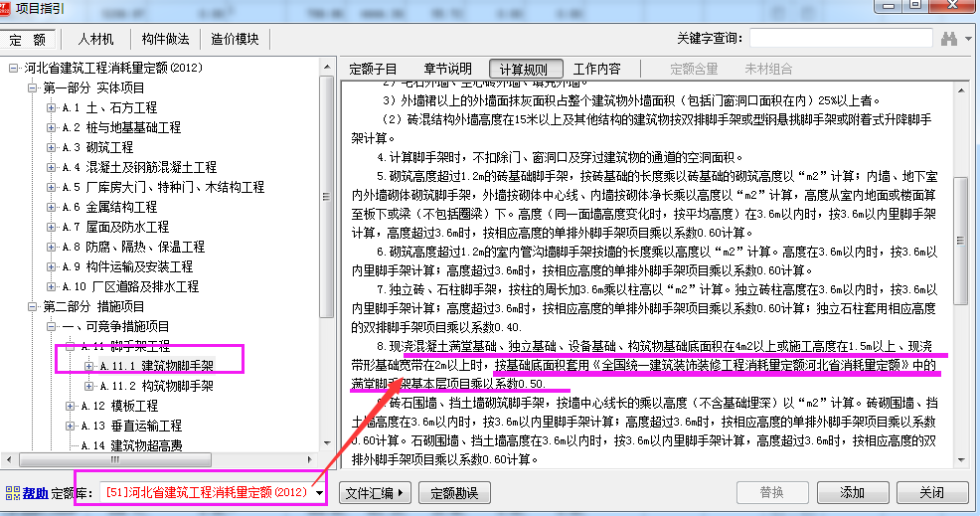Click the disabled 未材组合 tab
980x516 pixels.
click(x=768, y=69)
